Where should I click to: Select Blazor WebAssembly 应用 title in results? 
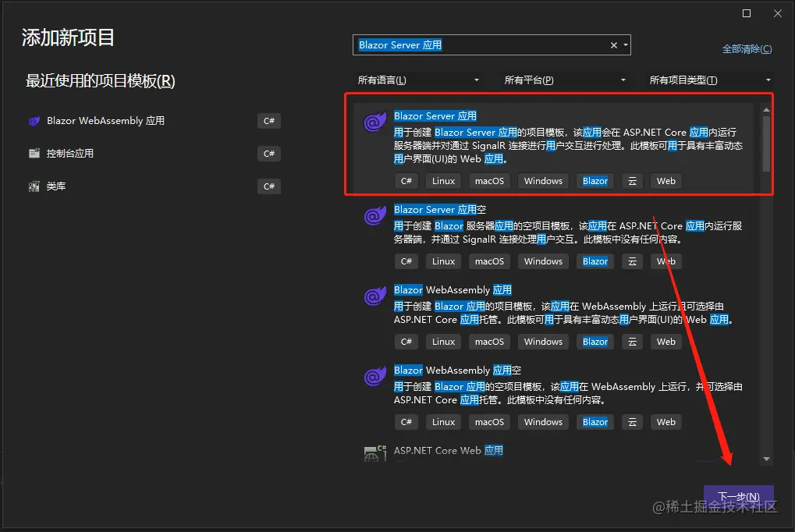click(453, 290)
